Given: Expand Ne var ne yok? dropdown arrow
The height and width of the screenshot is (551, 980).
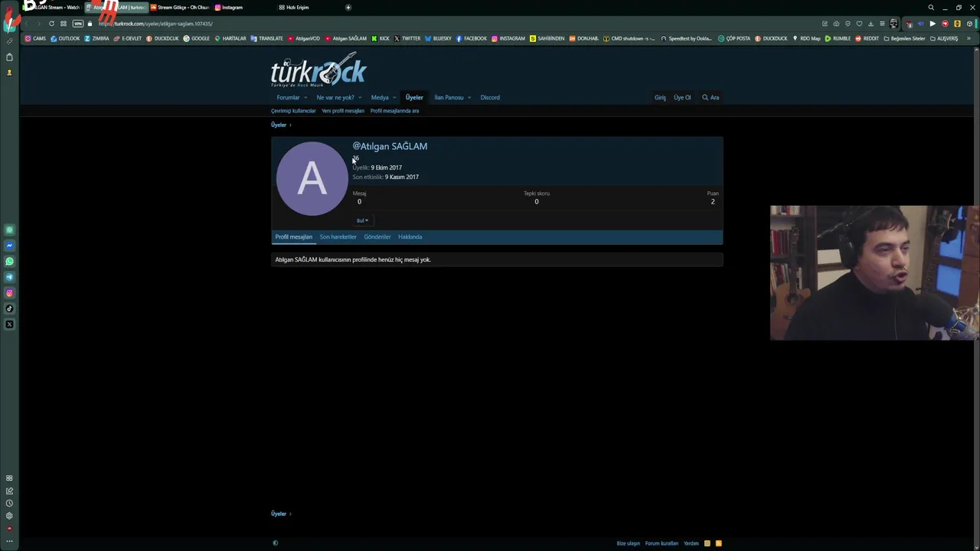Looking at the screenshot, I should coord(360,98).
